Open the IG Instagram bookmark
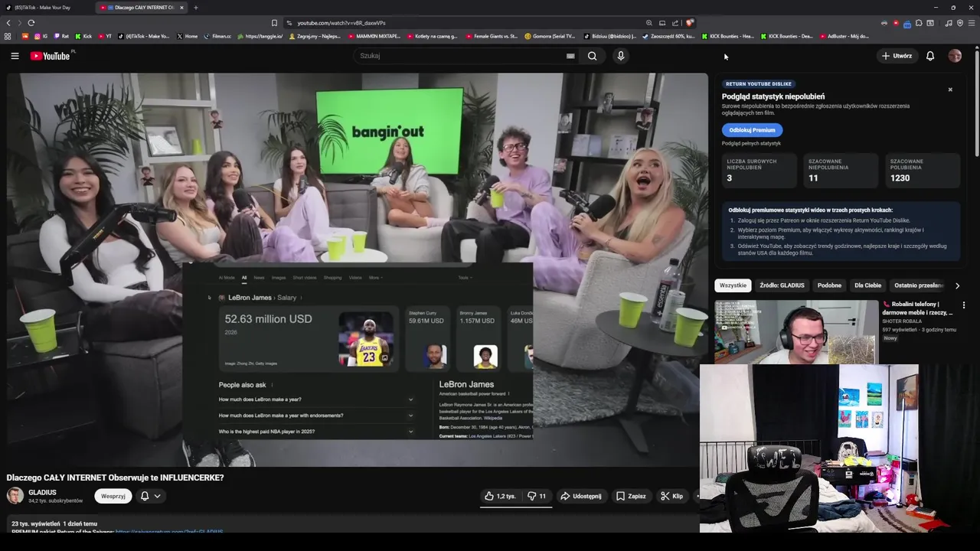The image size is (980, 551). (x=41, y=36)
